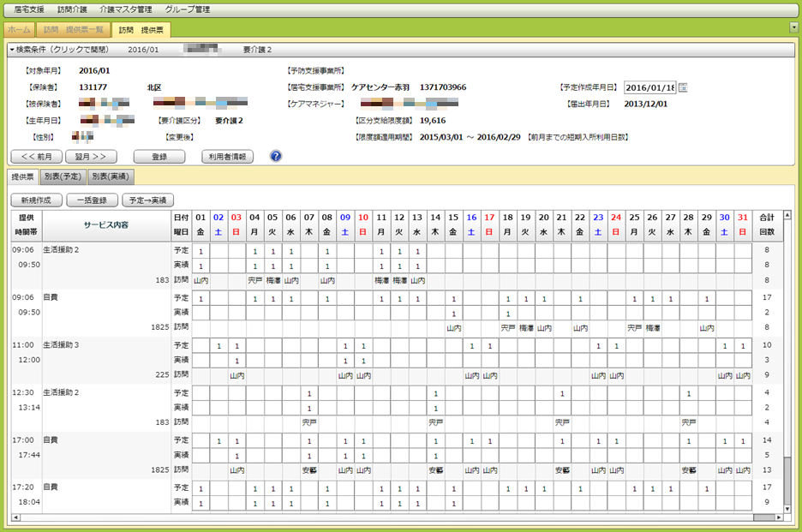This screenshot has height=532, width=802.
Task: Click the blue help question mark icon
Action: pyautogui.click(x=276, y=157)
